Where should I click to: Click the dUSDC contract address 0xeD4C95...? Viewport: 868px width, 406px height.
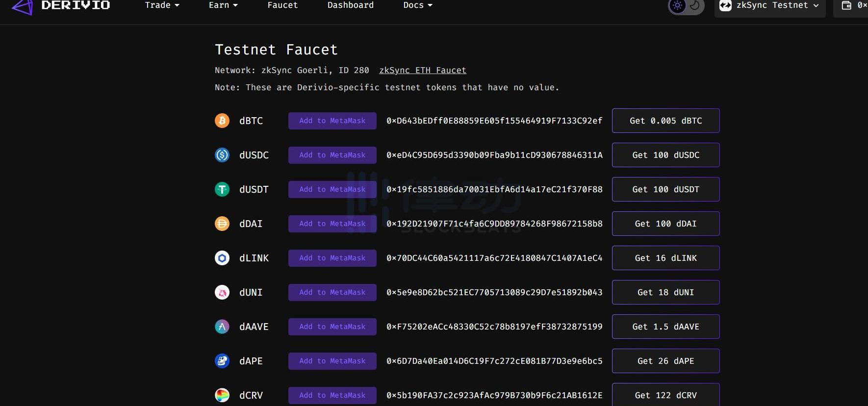pos(494,155)
